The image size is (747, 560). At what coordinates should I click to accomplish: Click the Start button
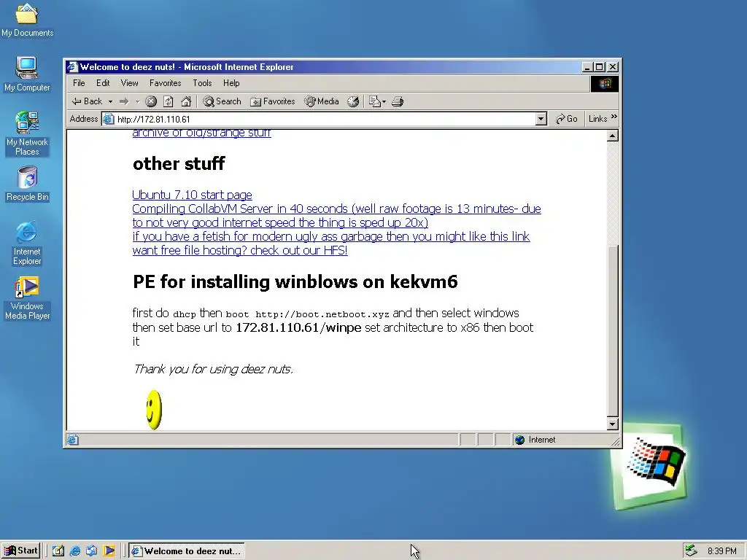point(20,551)
